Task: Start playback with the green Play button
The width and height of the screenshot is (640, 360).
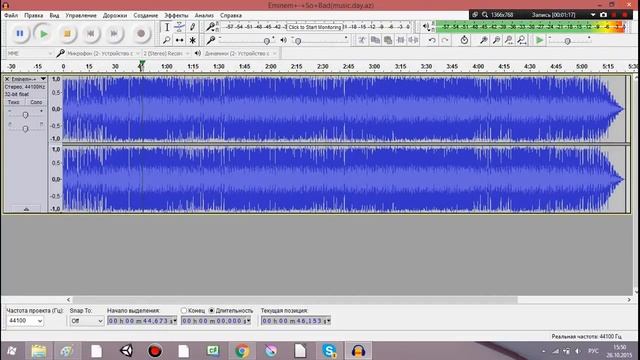Action: point(43,34)
